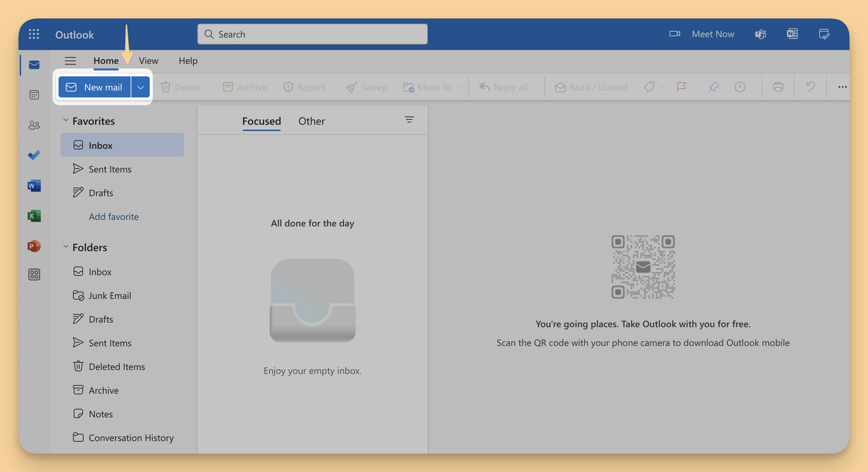Click the Add favorite link
This screenshot has height=472, width=868.
(114, 216)
